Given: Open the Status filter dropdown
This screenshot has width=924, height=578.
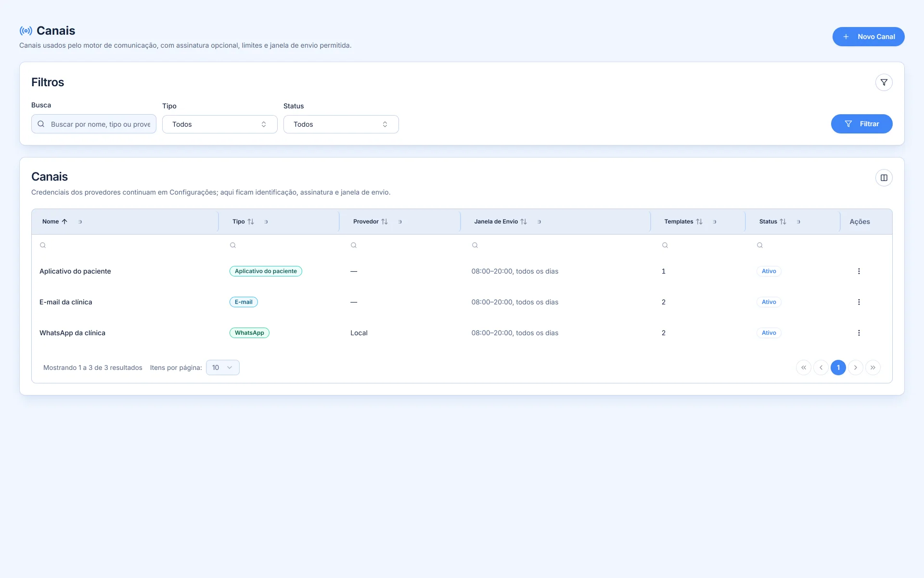Looking at the screenshot, I should (341, 124).
